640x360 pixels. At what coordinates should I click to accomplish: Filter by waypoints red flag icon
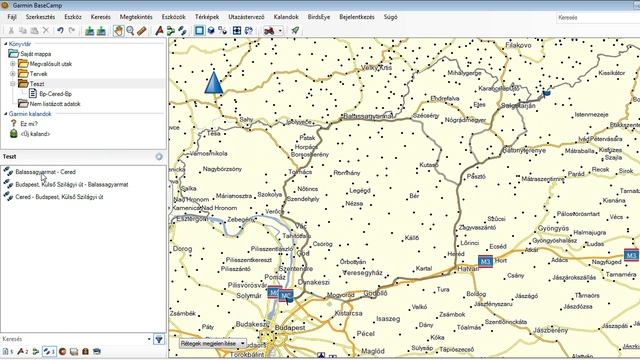pos(23,351)
